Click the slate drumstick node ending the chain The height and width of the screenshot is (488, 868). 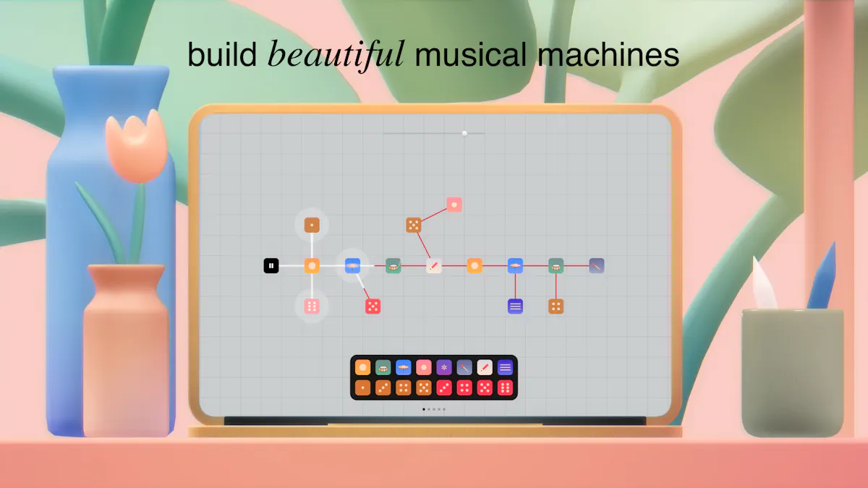click(x=597, y=266)
